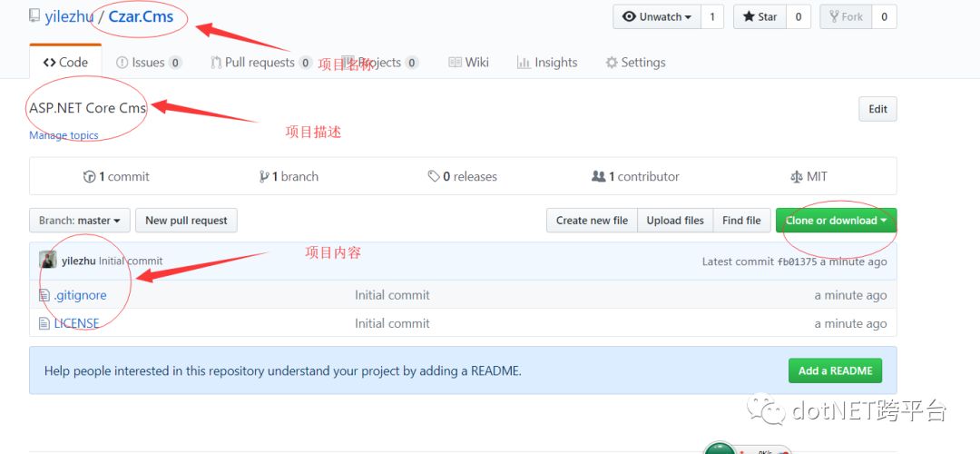Expand the Clone or download dropdown
Viewport: 980px width, 454px height.
pos(837,220)
